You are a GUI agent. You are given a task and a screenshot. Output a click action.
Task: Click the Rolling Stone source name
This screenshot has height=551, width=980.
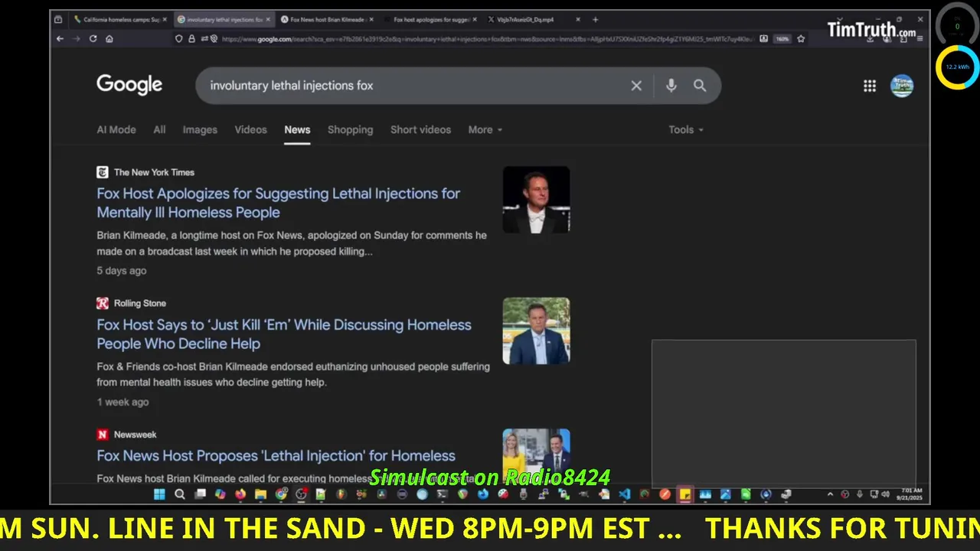[140, 303]
